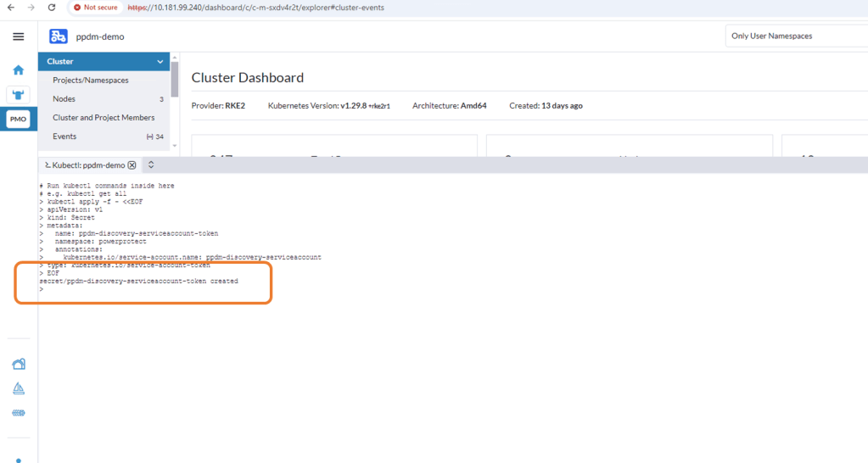Open the hamburger navigation menu
Image resolution: width=868 pixels, height=463 pixels.
[18, 36]
